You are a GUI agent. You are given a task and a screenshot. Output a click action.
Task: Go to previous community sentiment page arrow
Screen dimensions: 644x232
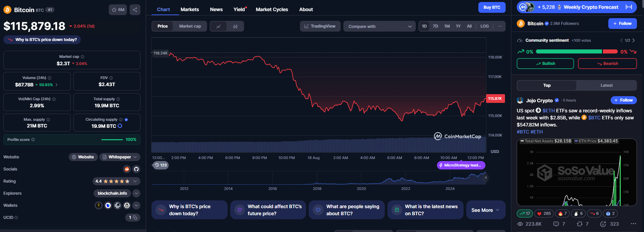621,40
